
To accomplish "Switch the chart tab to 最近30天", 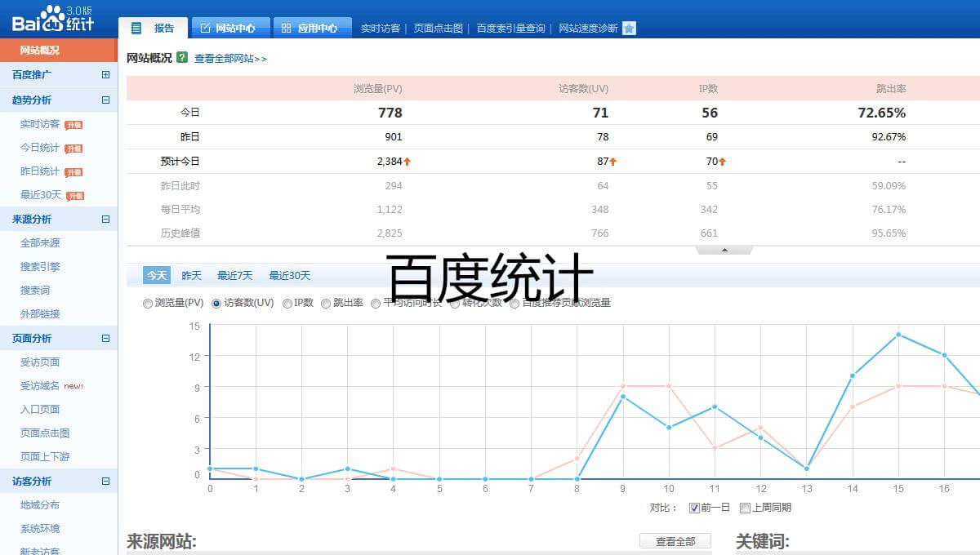I will click(x=290, y=276).
